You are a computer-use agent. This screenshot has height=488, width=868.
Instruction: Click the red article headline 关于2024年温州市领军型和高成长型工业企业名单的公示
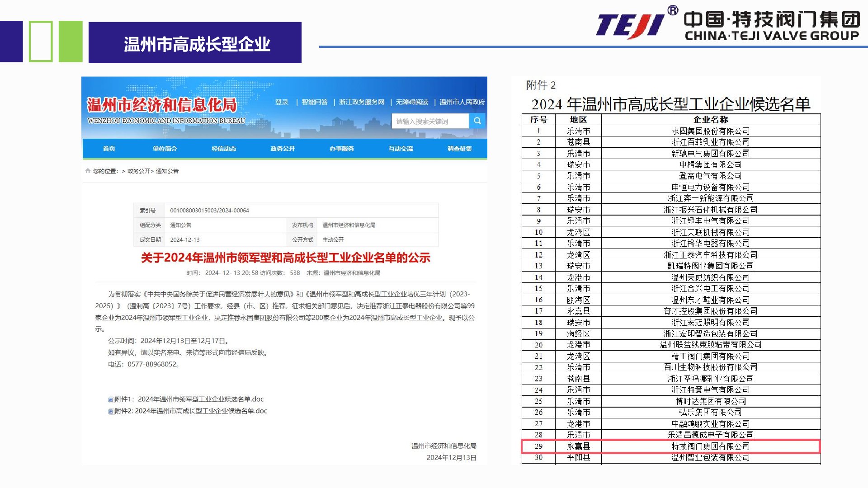[x=285, y=258]
